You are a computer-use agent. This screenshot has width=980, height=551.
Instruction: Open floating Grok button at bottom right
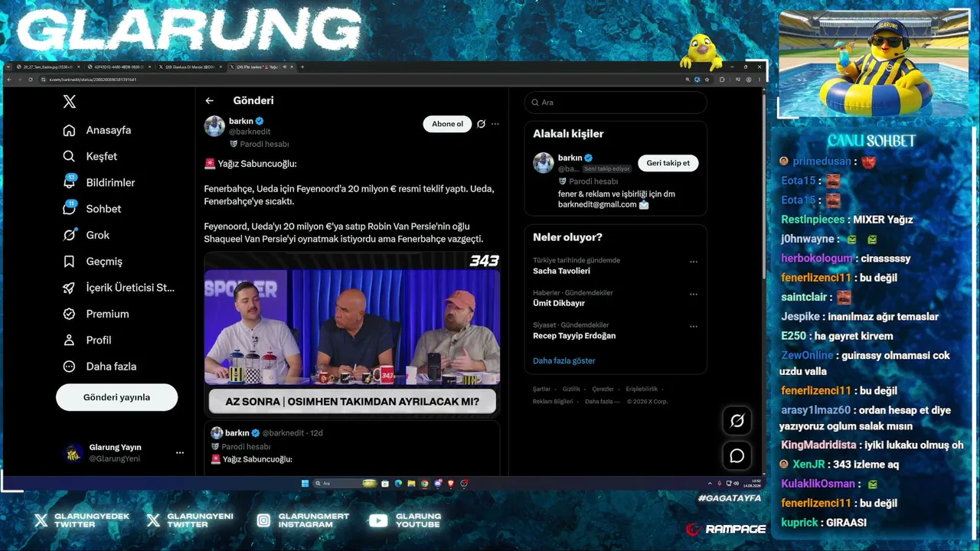coord(737,420)
